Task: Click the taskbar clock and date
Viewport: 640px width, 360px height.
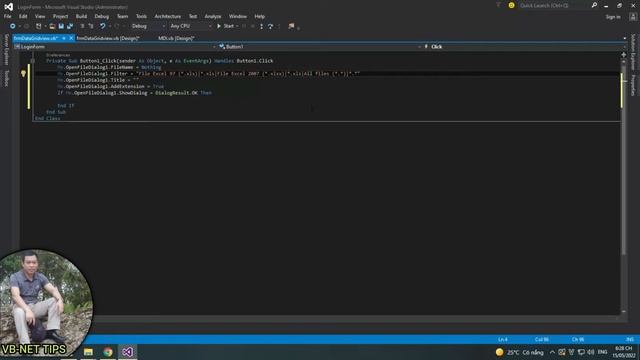Action: [x=623, y=352]
